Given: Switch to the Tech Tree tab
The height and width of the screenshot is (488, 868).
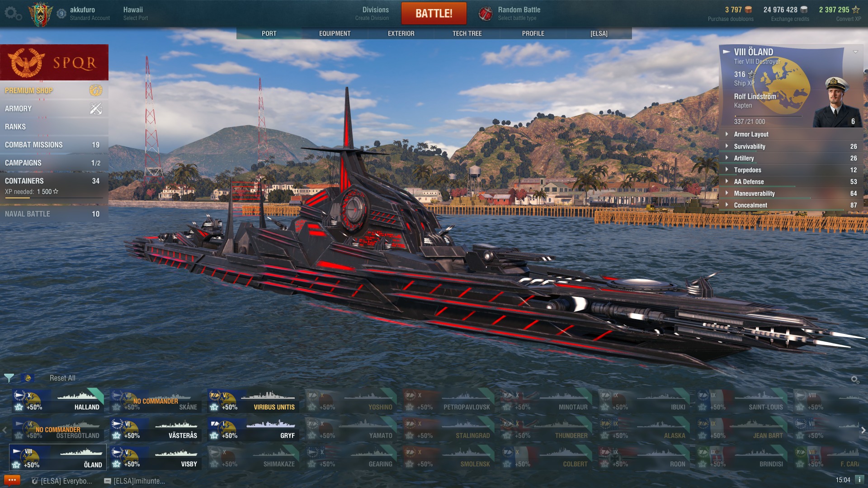Looking at the screenshot, I should 467,33.
